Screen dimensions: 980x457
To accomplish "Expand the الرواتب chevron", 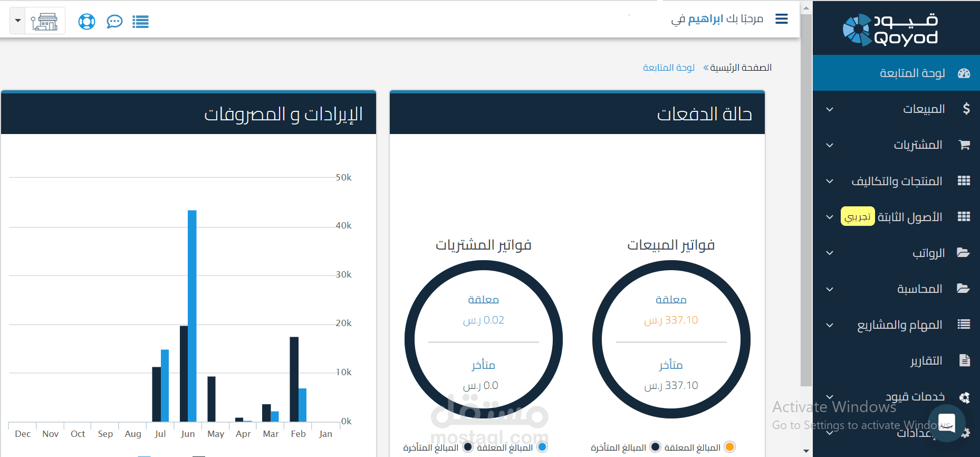I will click(830, 253).
